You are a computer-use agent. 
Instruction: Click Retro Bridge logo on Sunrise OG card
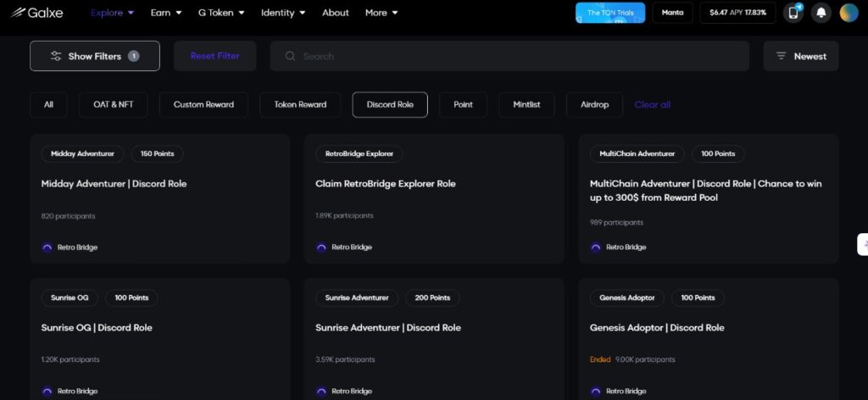click(47, 392)
